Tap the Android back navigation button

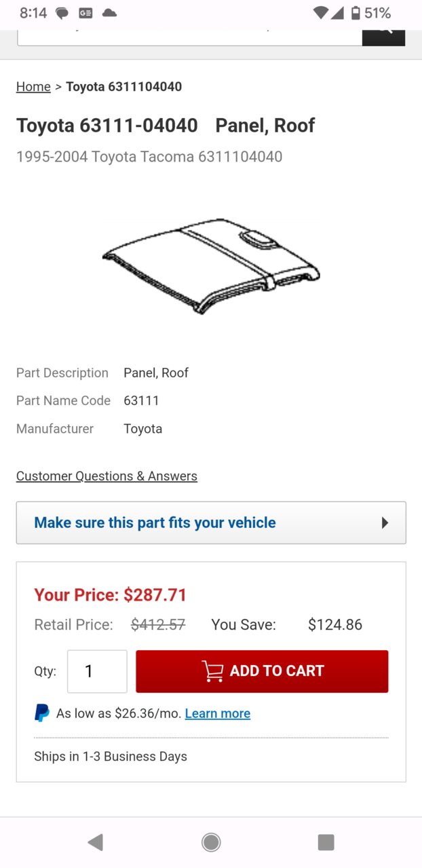click(96, 842)
